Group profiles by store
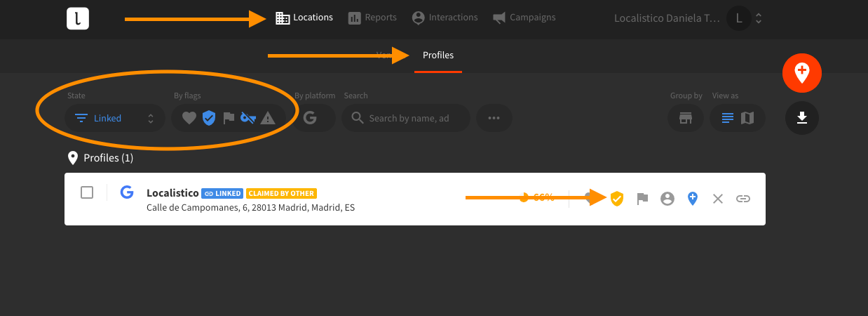Viewport: 868px width, 316px height. [x=686, y=118]
